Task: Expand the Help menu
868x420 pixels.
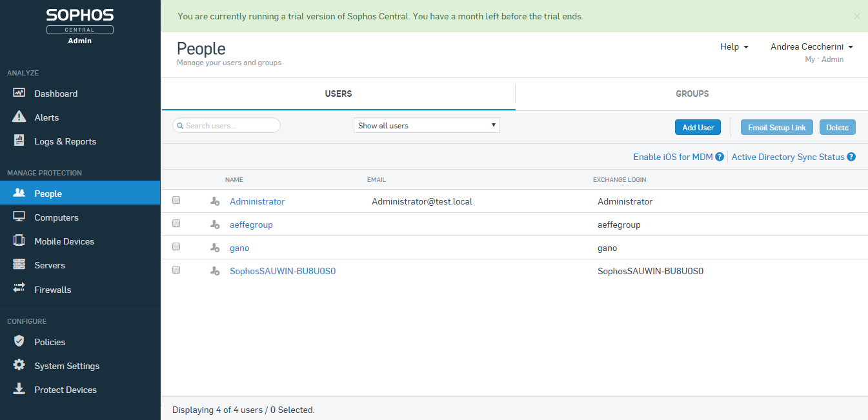Action: tap(734, 46)
